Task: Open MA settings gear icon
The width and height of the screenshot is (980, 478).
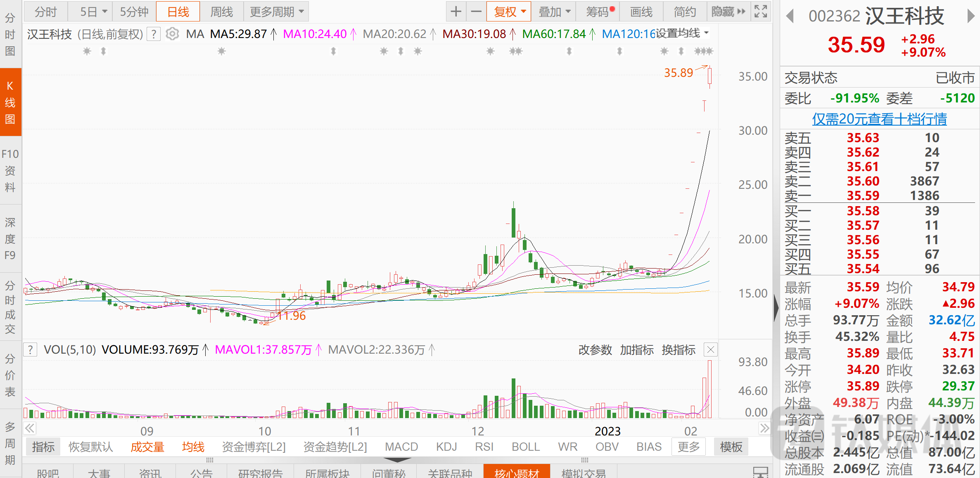Action: click(172, 34)
